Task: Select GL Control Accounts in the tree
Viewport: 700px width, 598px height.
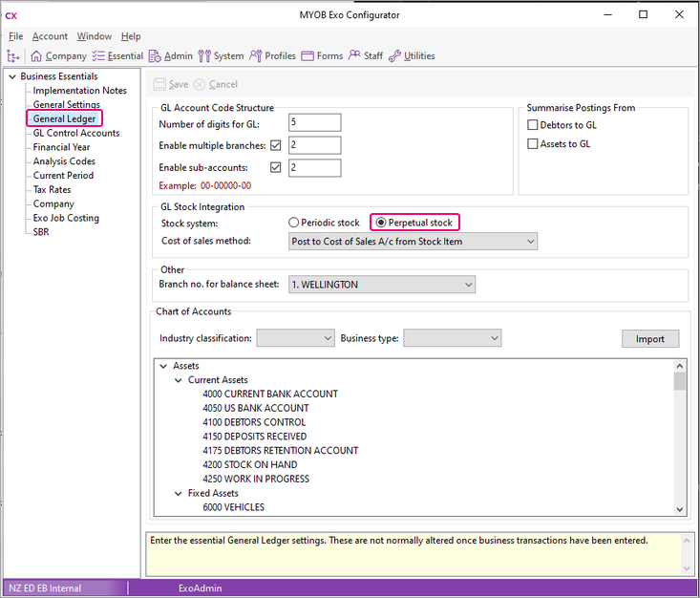Action: [x=76, y=133]
